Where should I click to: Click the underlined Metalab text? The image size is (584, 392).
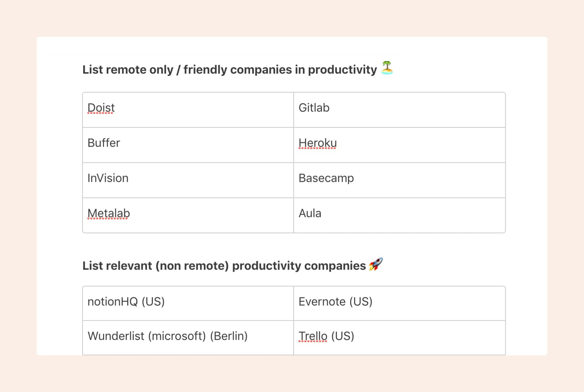(109, 214)
